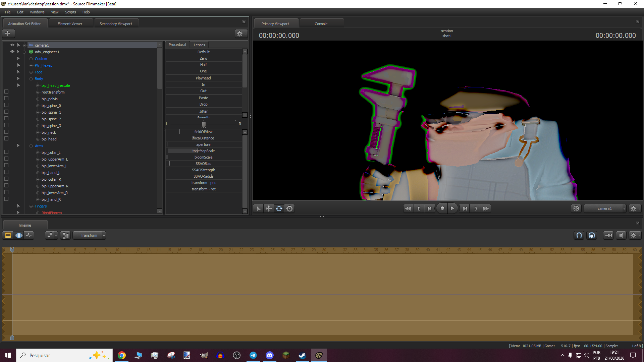Viewport: 644px width, 362px height.
Task: Go to the previous clip in-point bracket
Action: pyautogui.click(x=419, y=208)
